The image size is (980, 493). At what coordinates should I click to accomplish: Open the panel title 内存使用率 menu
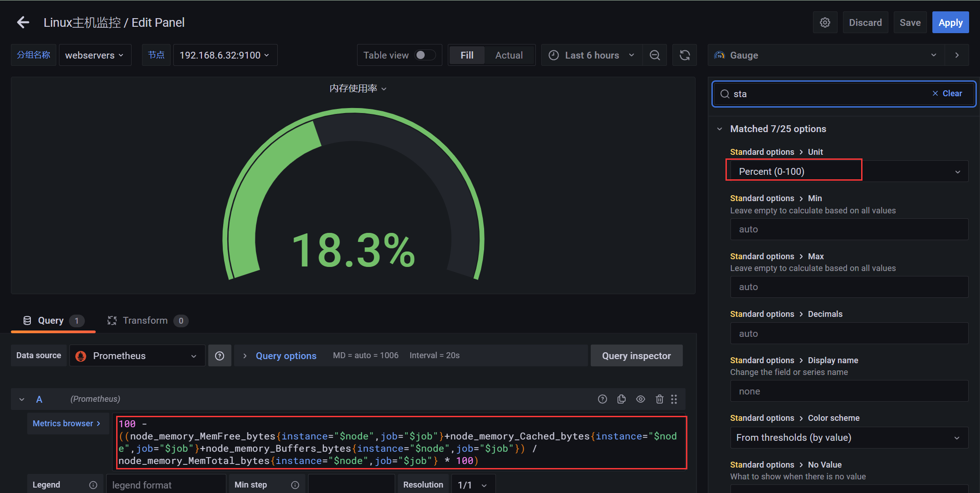[358, 89]
